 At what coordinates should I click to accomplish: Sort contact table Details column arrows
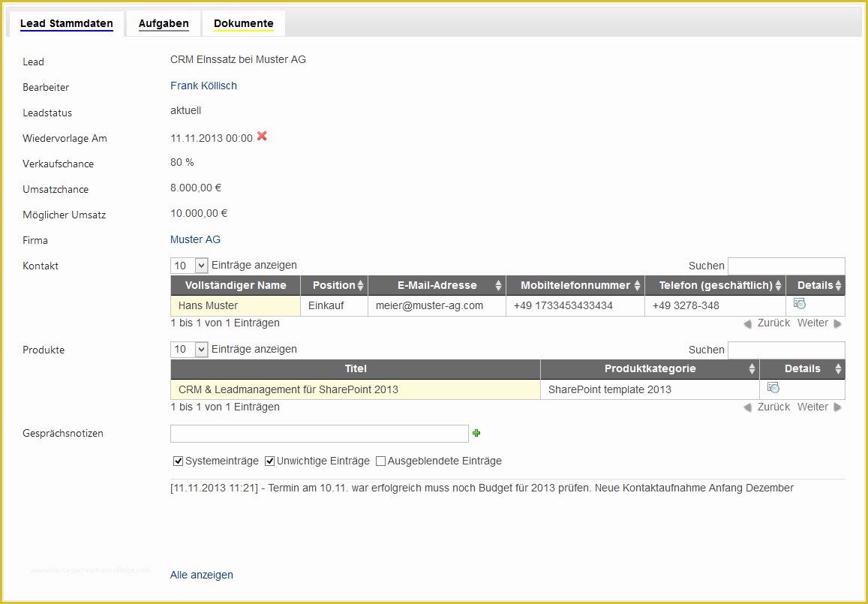point(838,286)
